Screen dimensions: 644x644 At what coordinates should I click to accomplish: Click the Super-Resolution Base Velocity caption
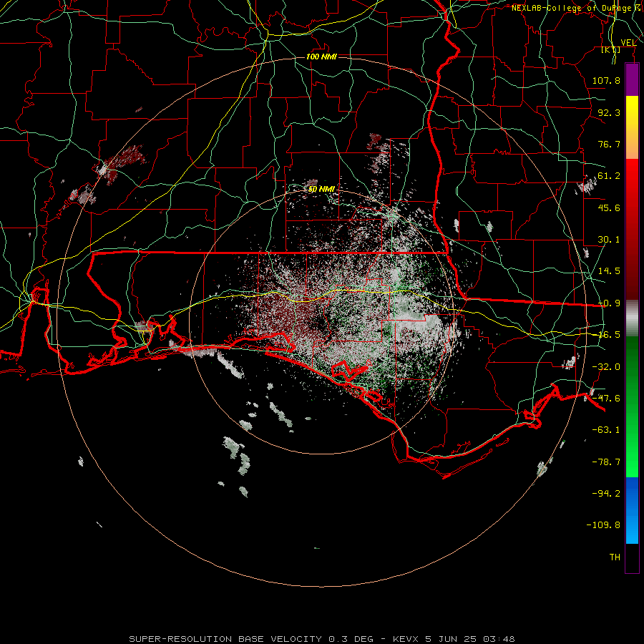(x=321, y=639)
